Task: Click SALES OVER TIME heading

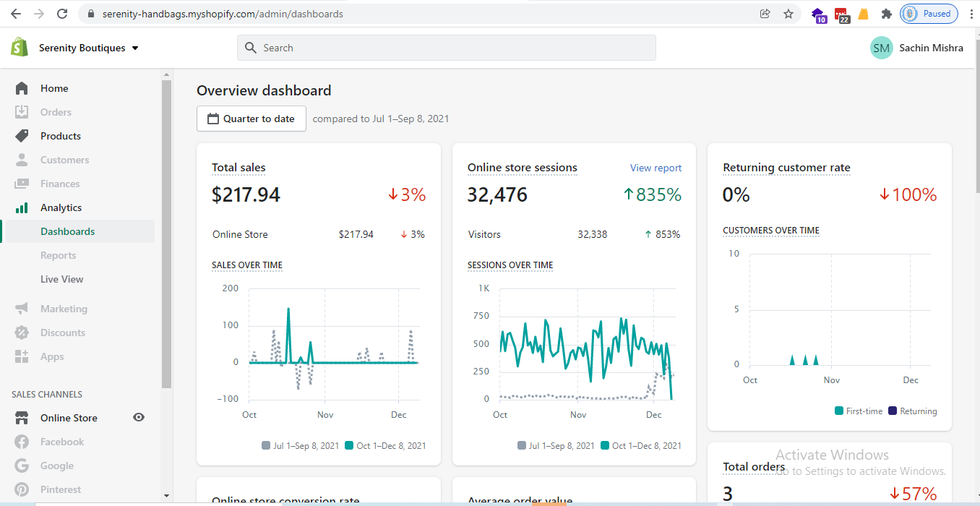Action: [x=247, y=265]
